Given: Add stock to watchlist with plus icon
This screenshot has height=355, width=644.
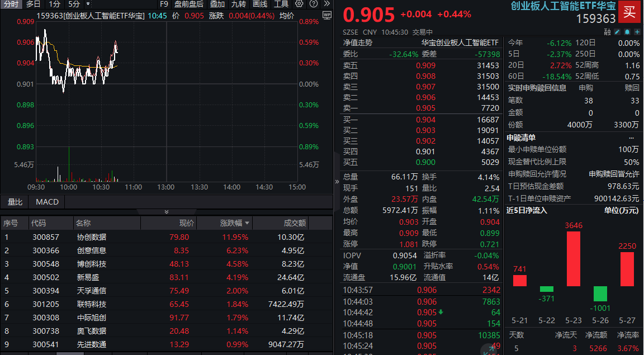Looking at the screenshot, I should coord(636,32).
